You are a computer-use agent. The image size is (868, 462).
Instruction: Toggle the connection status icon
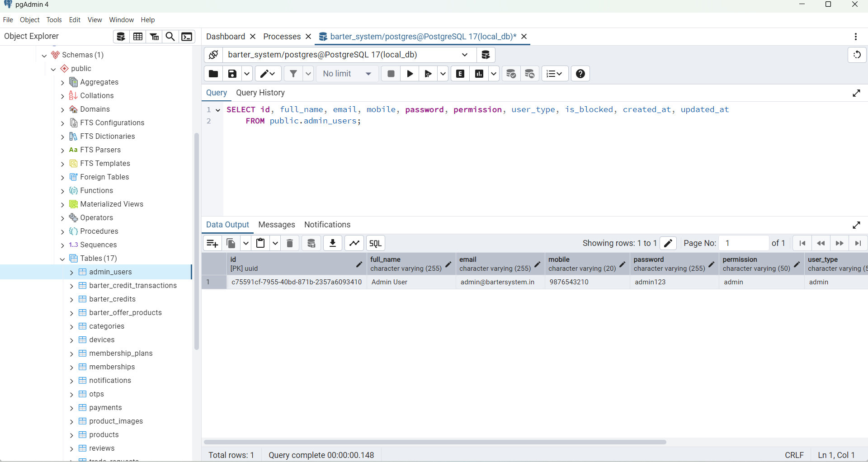coord(213,55)
